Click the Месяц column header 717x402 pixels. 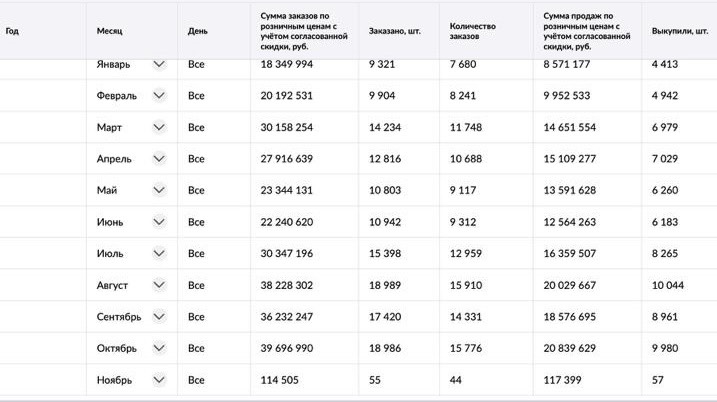[x=109, y=31]
